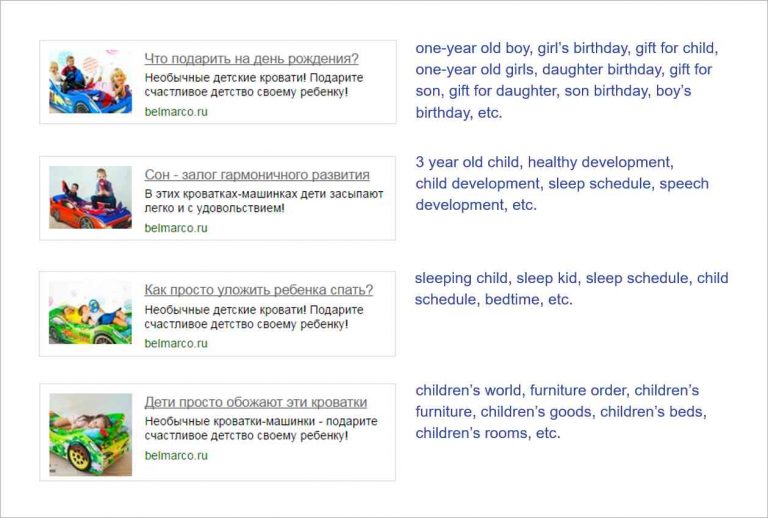
Task: Click the green car bed with kids thumbnail
Action: tap(90, 313)
